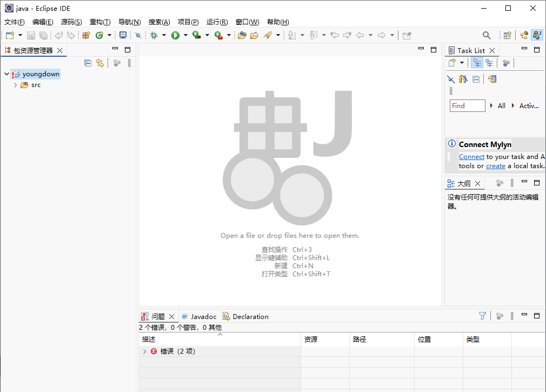The width and height of the screenshot is (546, 392).
Task: Switch to the Javadoc tab
Action: coord(199,316)
